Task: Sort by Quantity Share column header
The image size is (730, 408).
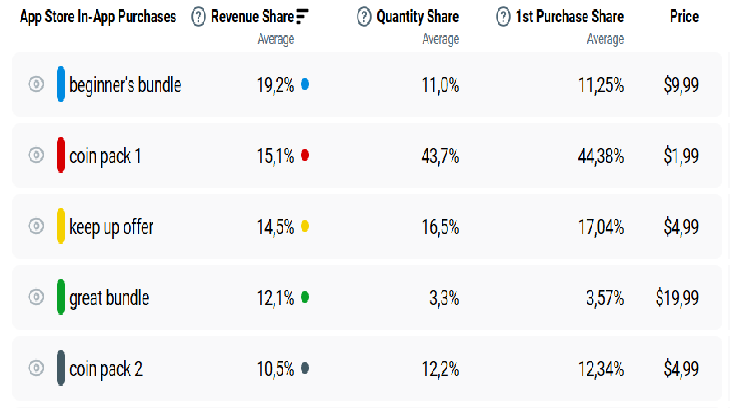Action: [x=417, y=17]
